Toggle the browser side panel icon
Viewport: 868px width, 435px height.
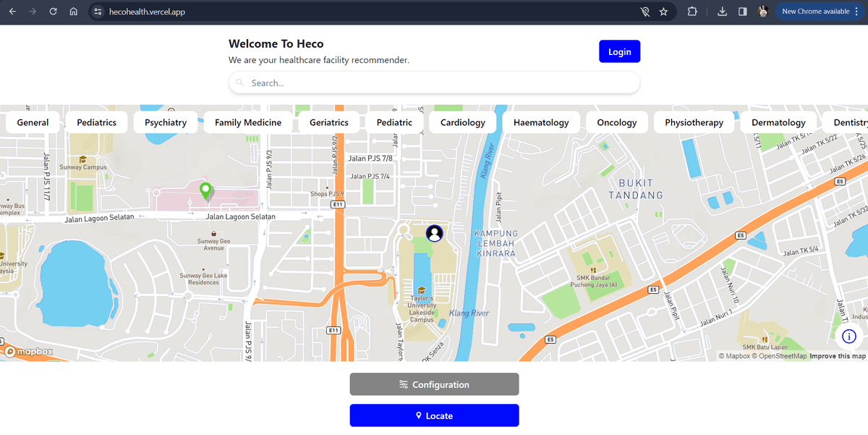(x=742, y=12)
